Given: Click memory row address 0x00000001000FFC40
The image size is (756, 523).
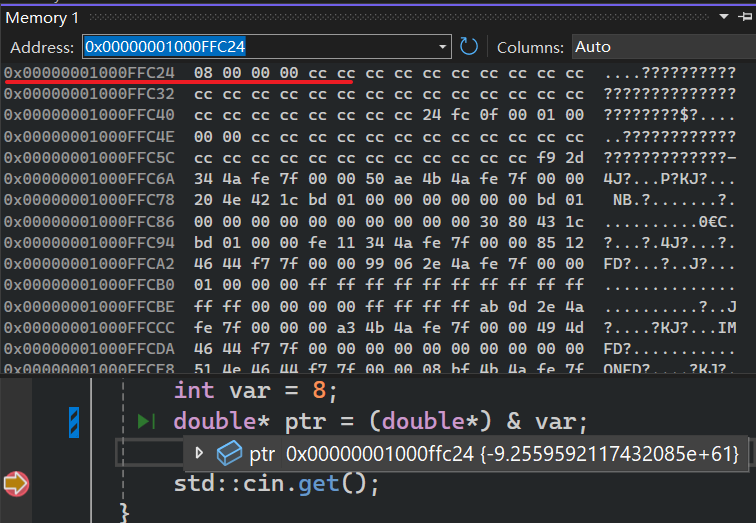Looking at the screenshot, I should 89,115.
